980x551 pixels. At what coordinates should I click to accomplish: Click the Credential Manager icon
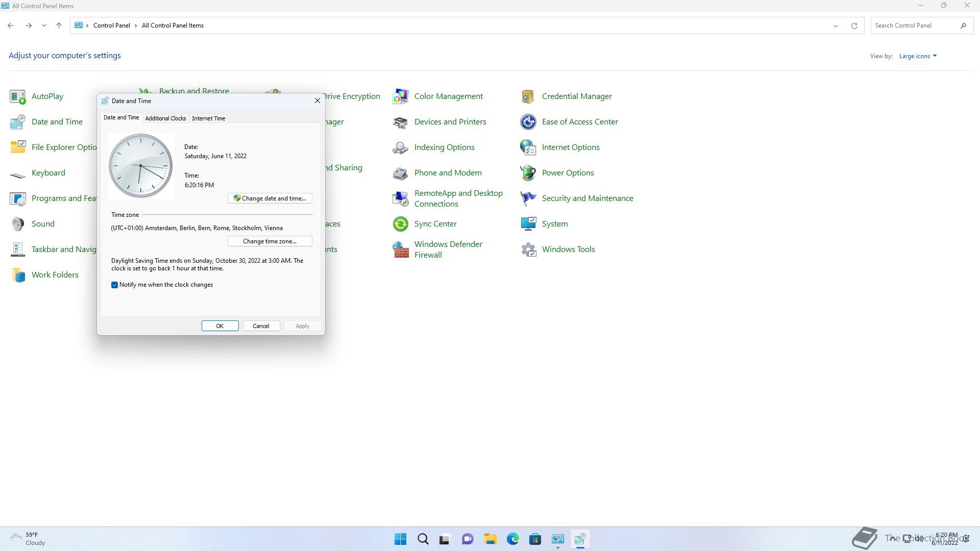[x=528, y=96]
